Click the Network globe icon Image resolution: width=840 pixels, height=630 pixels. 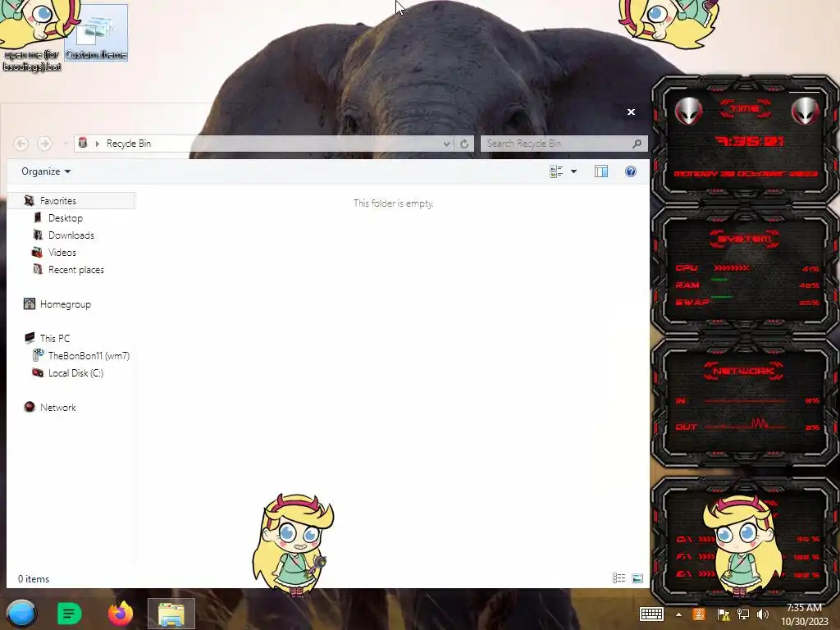pyautogui.click(x=29, y=407)
